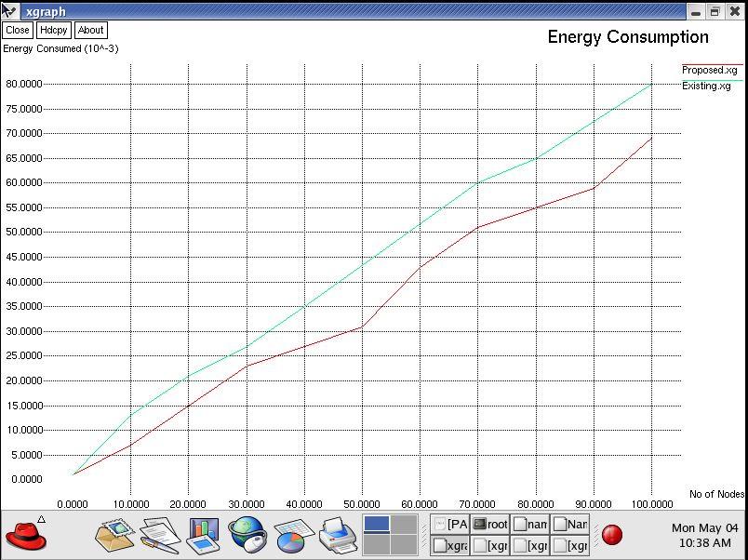
Task: Switch to the bottom-left workspace
Action: pos(376,545)
